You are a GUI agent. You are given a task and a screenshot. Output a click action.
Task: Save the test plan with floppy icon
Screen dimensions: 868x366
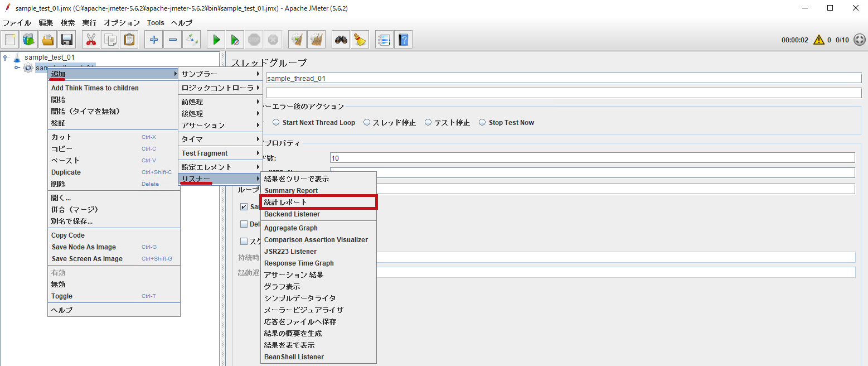(x=67, y=40)
